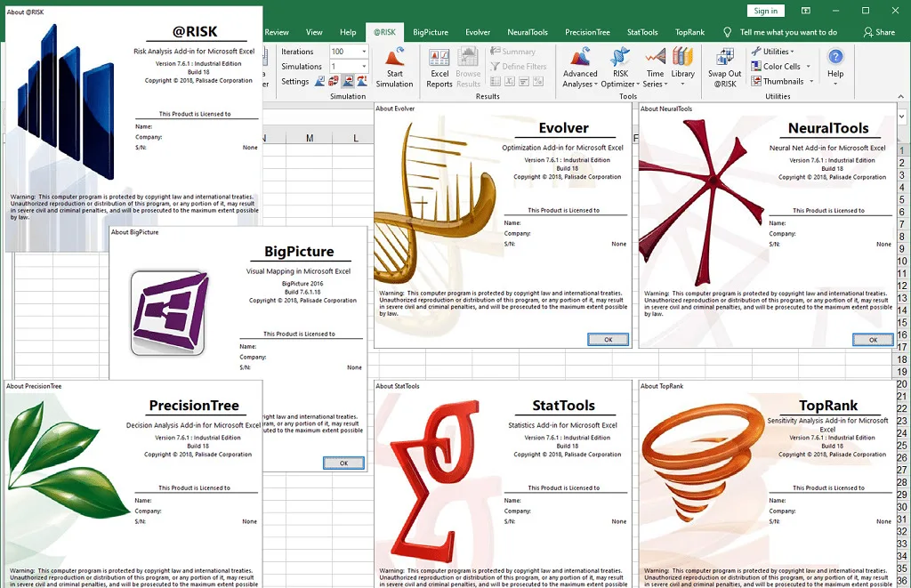Click the grayed Browse Results button
Screen dimensions: 911x588
pyautogui.click(x=468, y=68)
